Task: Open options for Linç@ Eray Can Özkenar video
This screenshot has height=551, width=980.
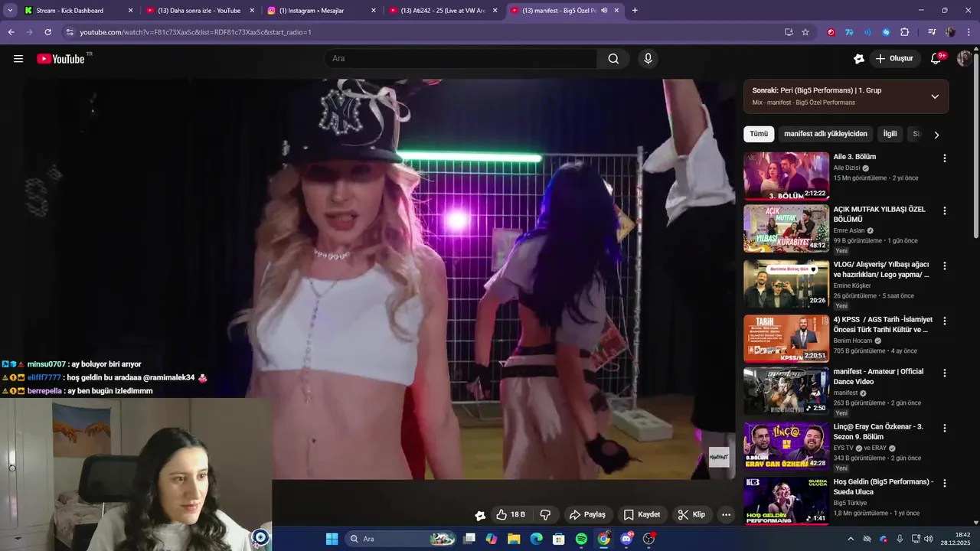Action: tap(944, 428)
